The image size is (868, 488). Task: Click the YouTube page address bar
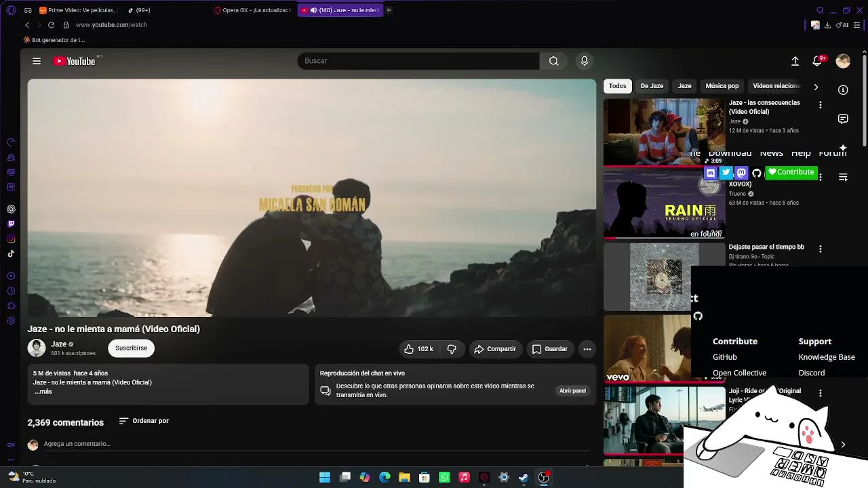tap(112, 25)
